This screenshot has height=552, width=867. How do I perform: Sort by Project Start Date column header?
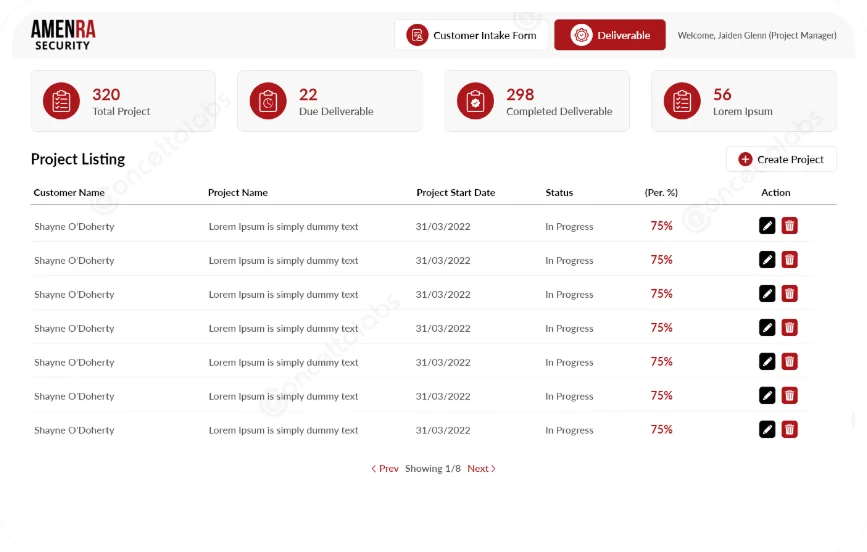pyautogui.click(x=455, y=193)
